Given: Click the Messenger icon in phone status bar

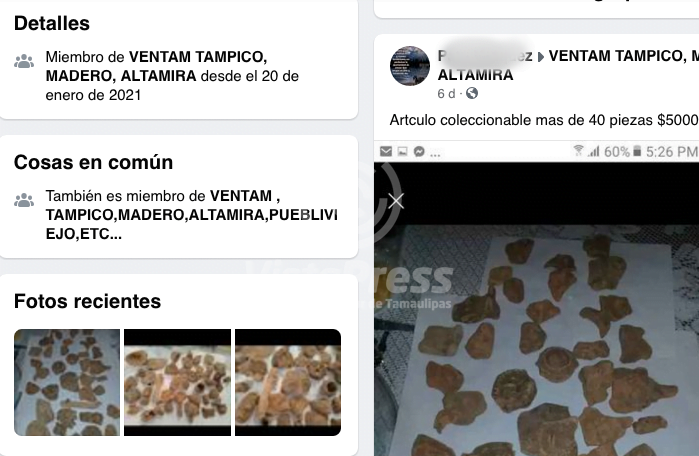Looking at the screenshot, I should (x=419, y=152).
